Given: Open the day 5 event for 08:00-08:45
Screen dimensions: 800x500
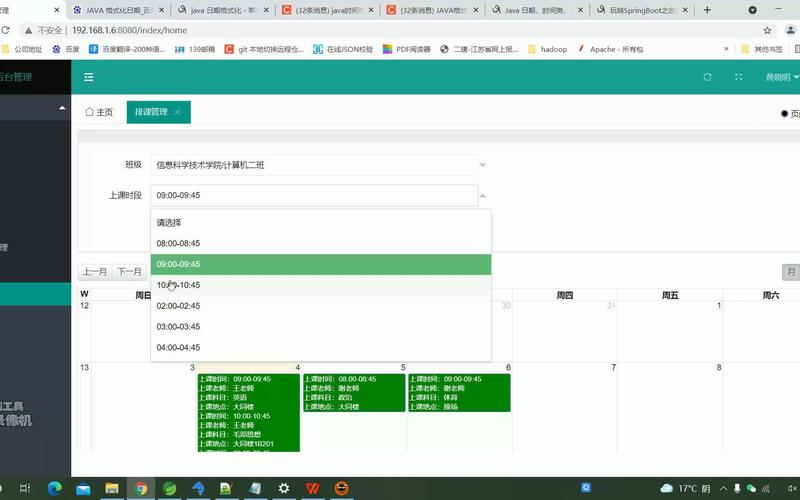Looking at the screenshot, I should pyautogui.click(x=354, y=393).
